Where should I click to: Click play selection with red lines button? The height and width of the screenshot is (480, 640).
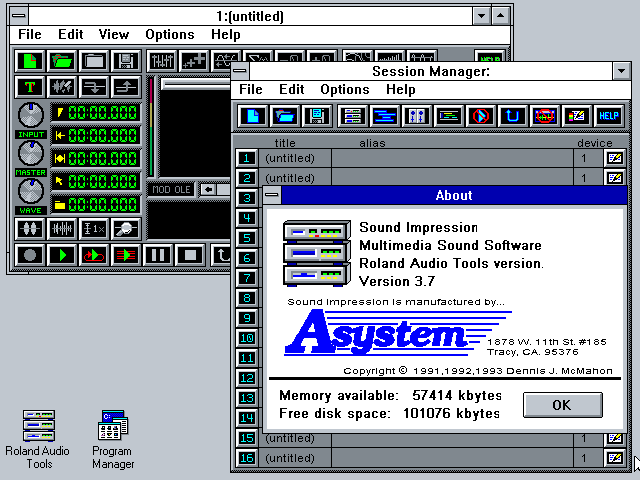[x=126, y=256]
